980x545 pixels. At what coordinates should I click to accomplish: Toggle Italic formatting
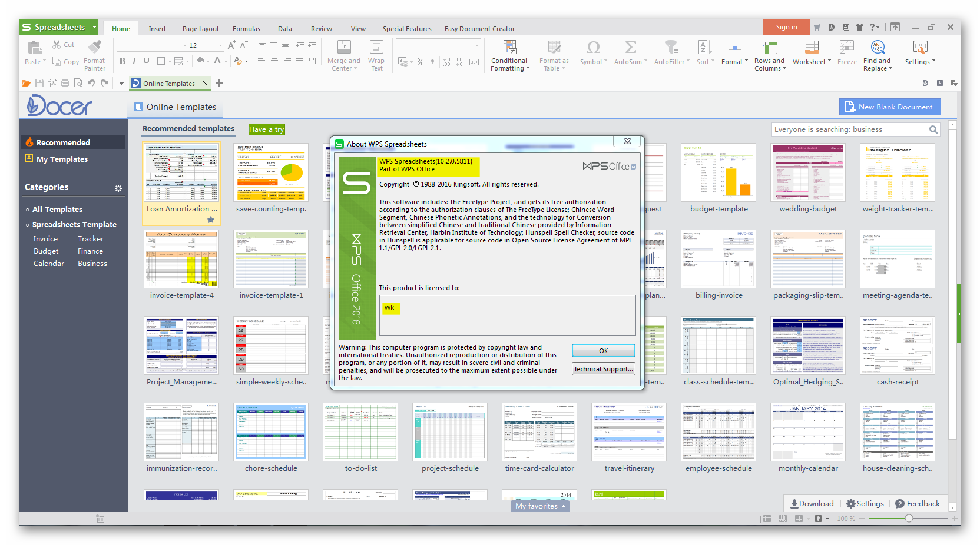134,61
